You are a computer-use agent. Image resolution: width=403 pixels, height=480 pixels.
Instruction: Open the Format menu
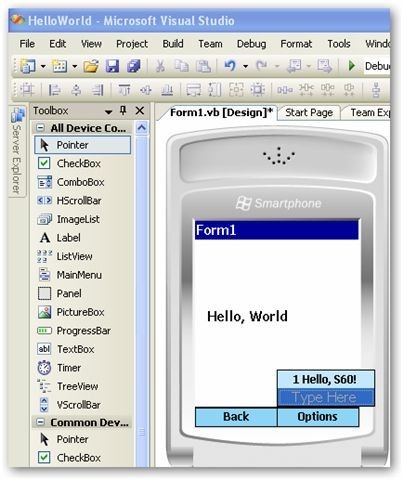pyautogui.click(x=296, y=44)
